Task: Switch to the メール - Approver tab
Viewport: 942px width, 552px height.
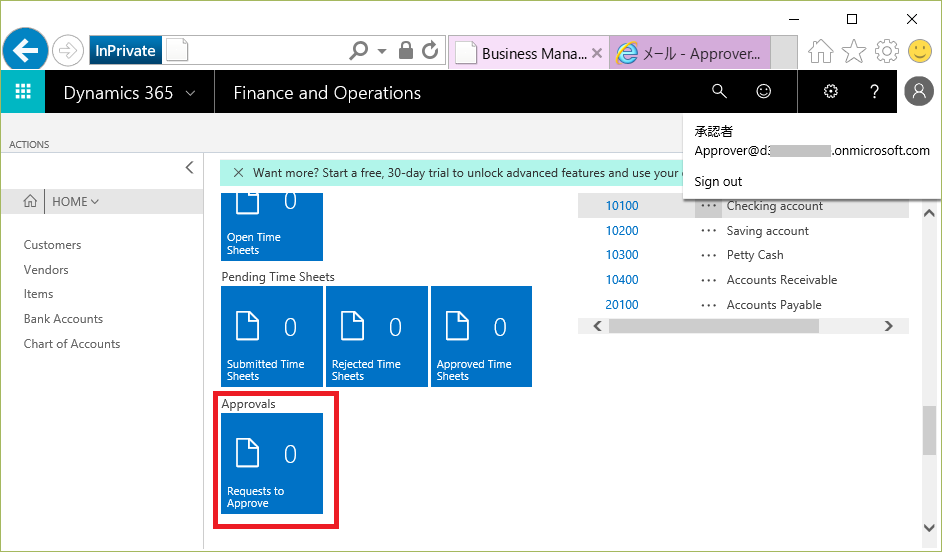Action: click(690, 53)
